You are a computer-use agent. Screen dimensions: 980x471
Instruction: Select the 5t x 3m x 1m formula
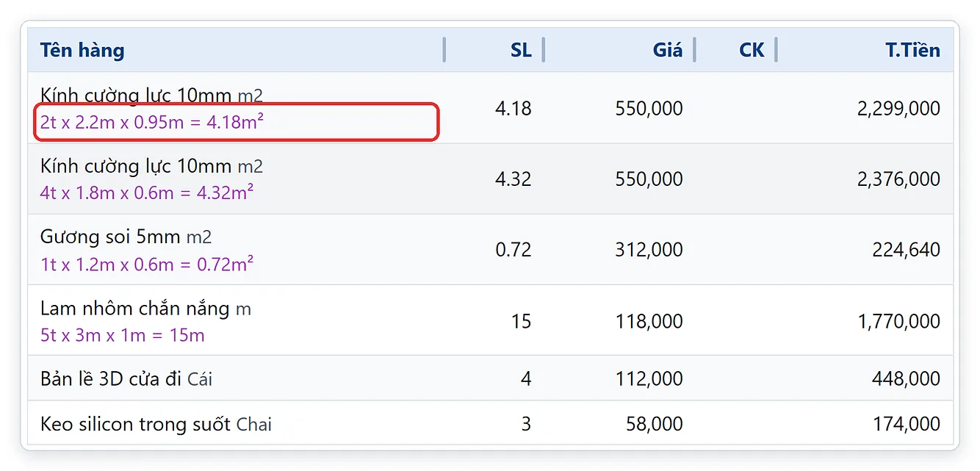(123, 335)
